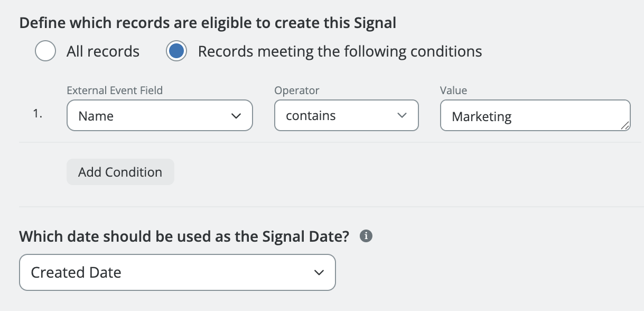644x311 pixels.
Task: Click the External Event Field label
Action: point(115,90)
